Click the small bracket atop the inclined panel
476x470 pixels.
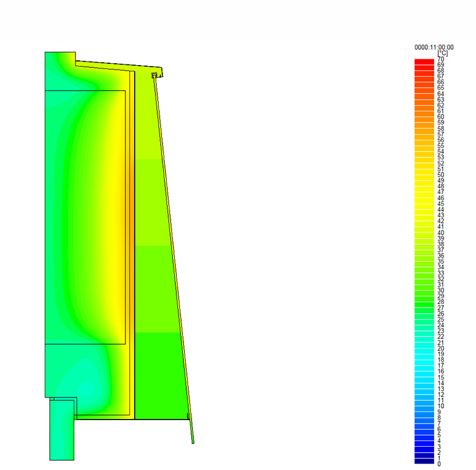coord(155,75)
